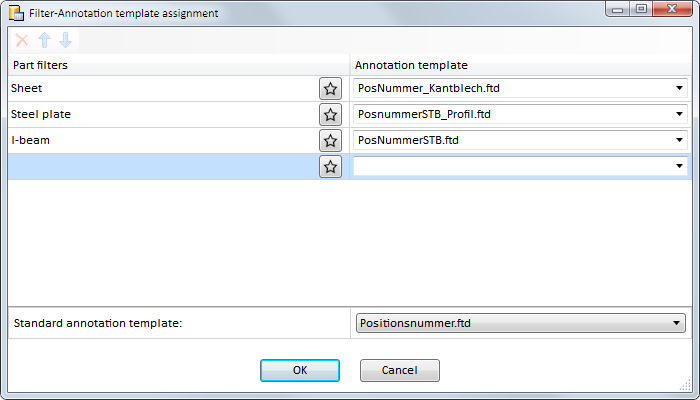The width and height of the screenshot is (700, 400).
Task: Click the star button for Sheet filter
Action: [x=330, y=88]
